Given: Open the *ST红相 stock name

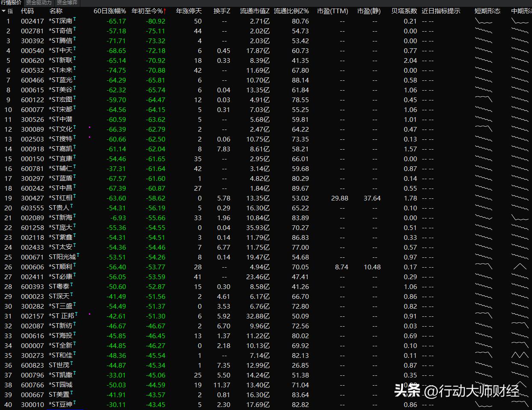Looking at the screenshot, I should [61, 198].
